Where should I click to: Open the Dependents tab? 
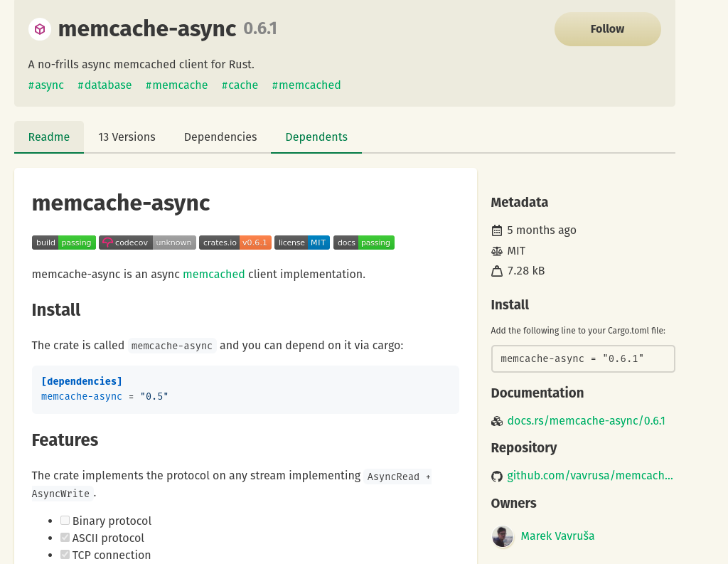316,137
